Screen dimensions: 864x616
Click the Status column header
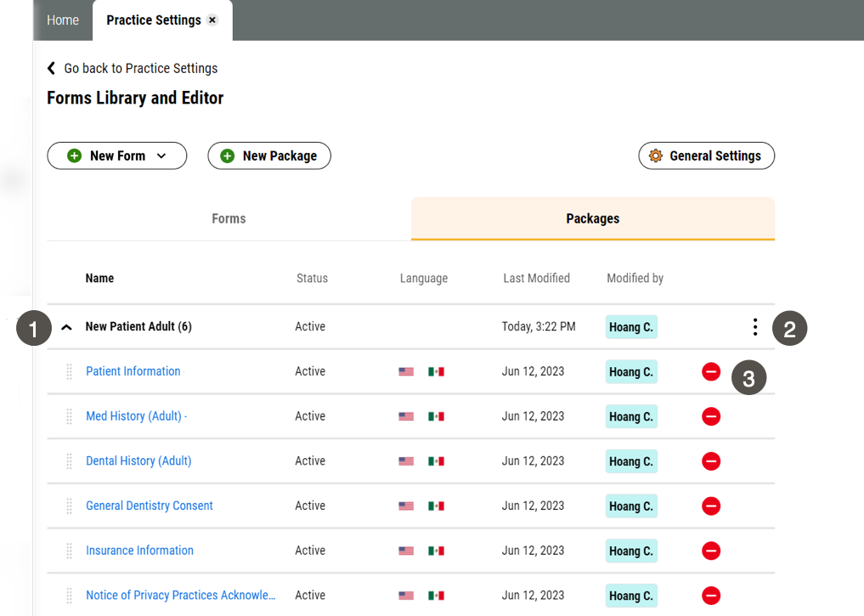[x=313, y=278]
